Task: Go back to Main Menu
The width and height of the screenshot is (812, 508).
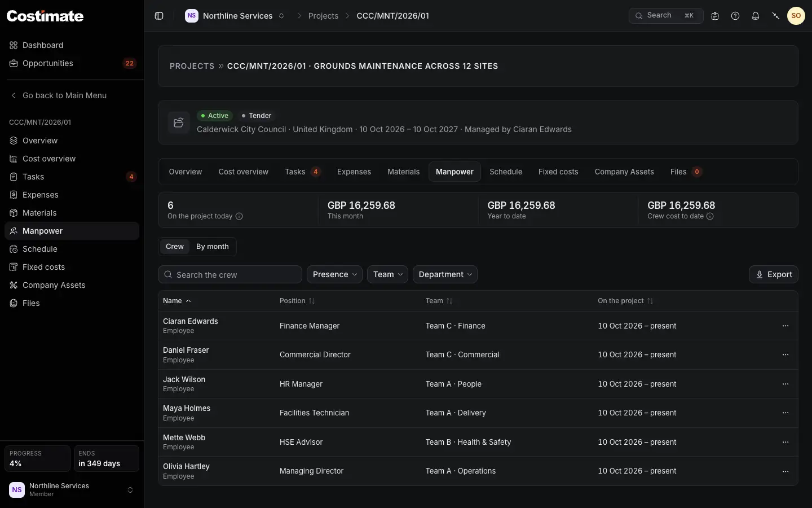Action: coord(72,95)
